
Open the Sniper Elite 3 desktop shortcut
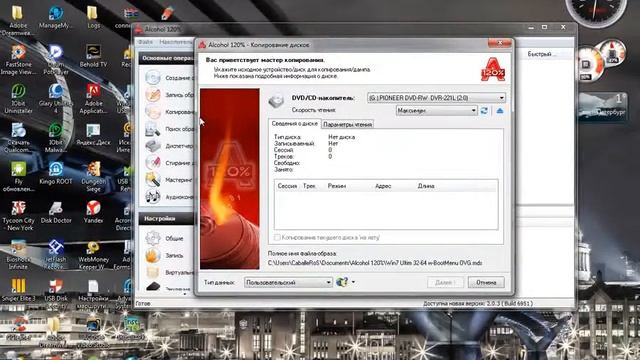point(18,290)
